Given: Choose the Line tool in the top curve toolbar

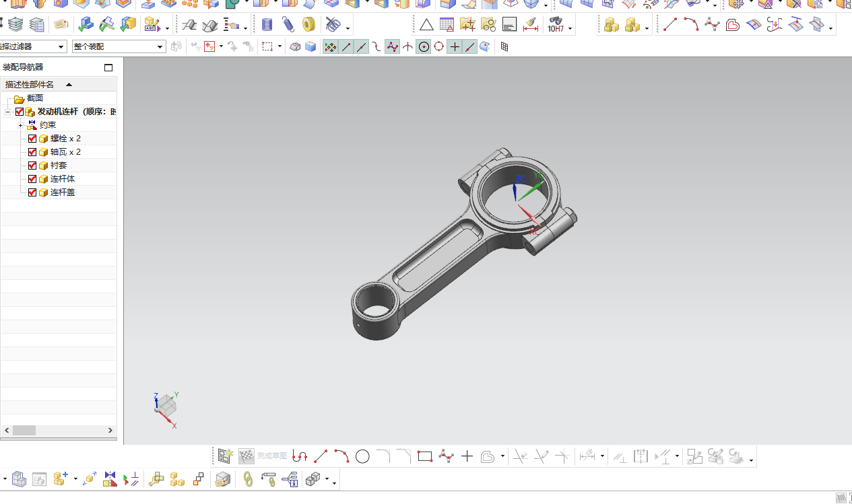Looking at the screenshot, I should click(670, 25).
